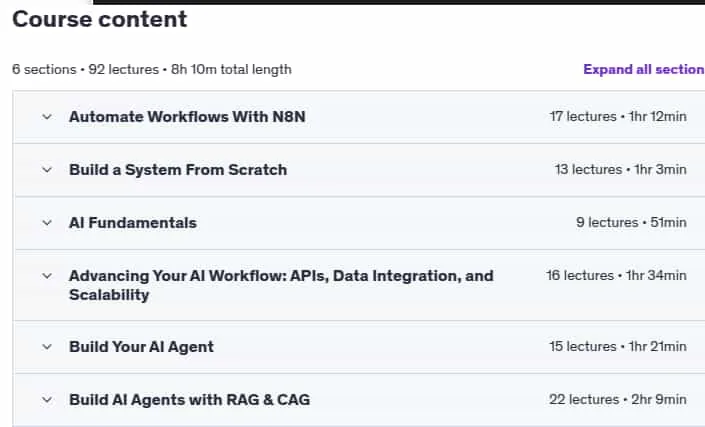Click the 13 lectures • 1hr 3min label

[x=620, y=169]
